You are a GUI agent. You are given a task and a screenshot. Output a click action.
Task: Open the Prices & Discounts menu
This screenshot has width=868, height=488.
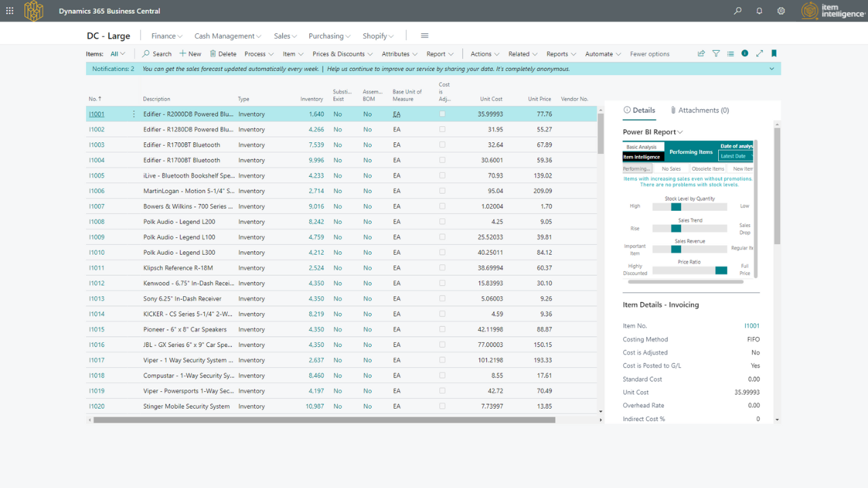[343, 54]
